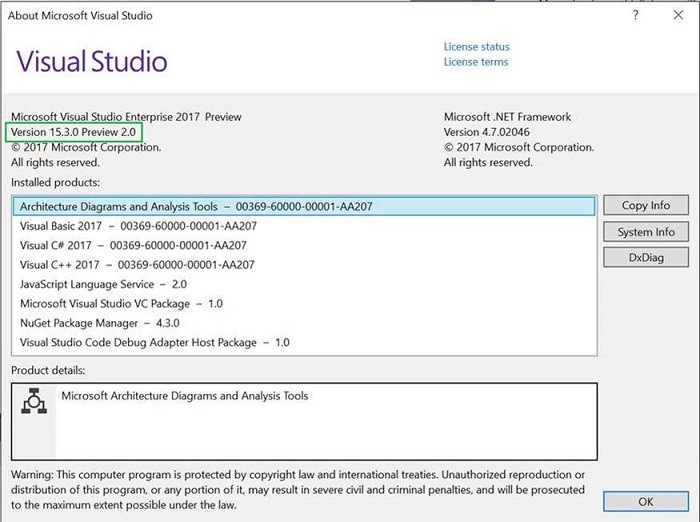700x522 pixels.
Task: Select the Visual C++ 2017 row
Action: 304,265
